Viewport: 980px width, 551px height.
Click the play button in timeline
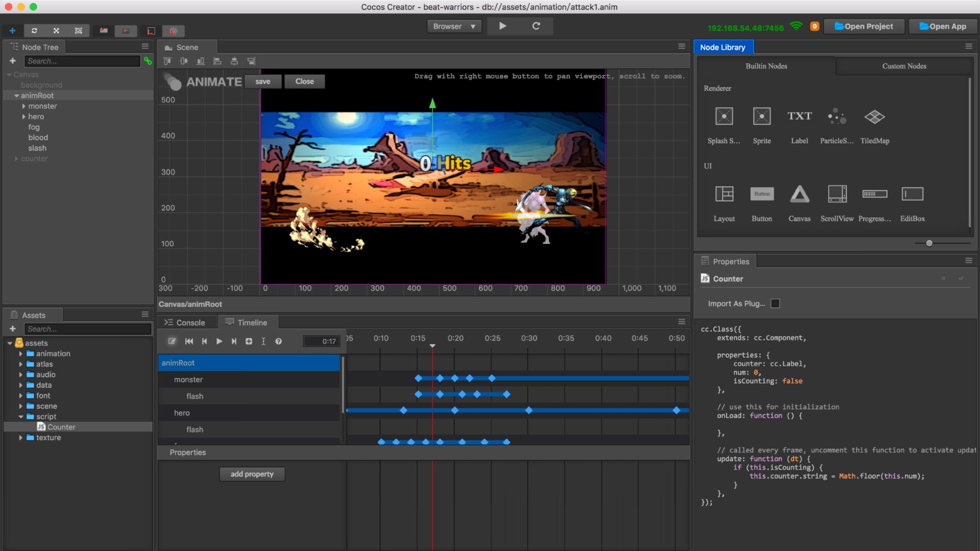[x=219, y=341]
